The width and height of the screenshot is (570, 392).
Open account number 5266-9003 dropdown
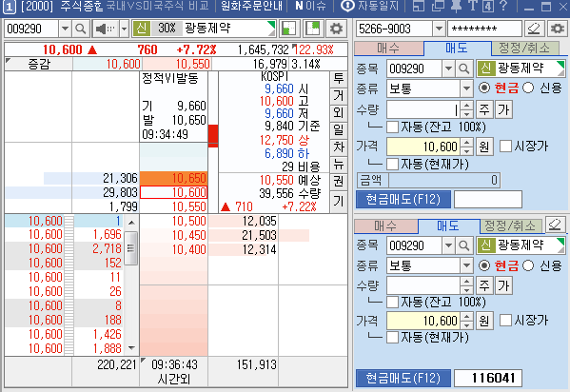tap(439, 29)
